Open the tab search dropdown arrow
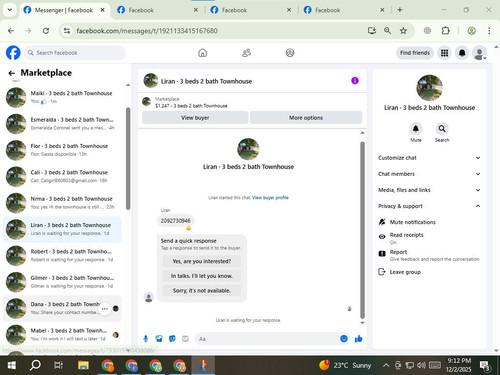This screenshot has width=500, height=375. click(x=10, y=10)
